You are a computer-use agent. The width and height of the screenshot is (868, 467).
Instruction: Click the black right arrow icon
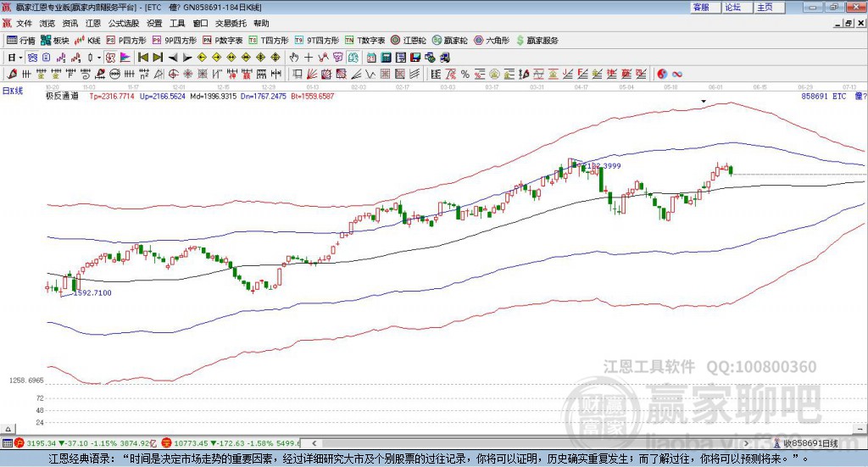187,58
